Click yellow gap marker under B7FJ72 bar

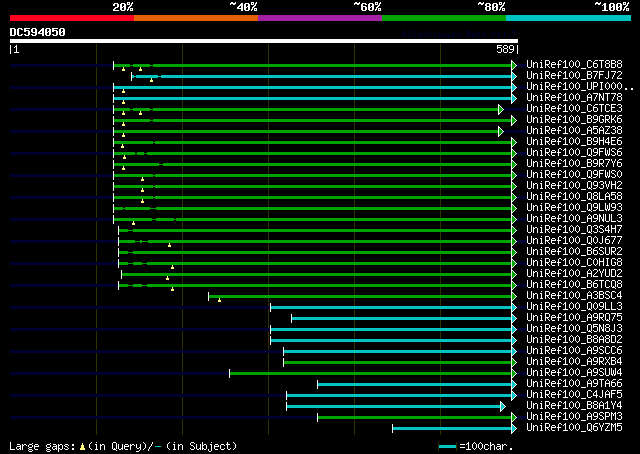(151, 80)
